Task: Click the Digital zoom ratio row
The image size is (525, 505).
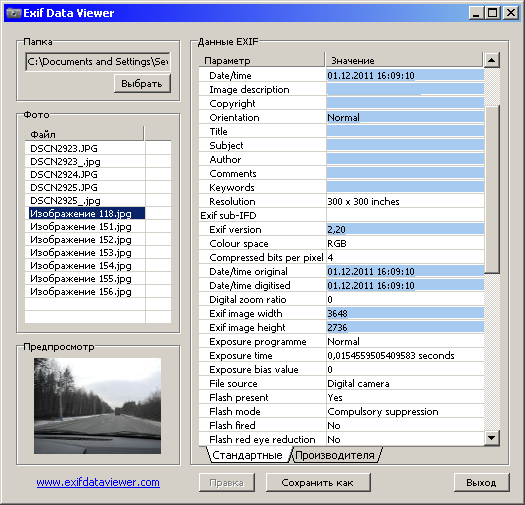Action: point(342,299)
